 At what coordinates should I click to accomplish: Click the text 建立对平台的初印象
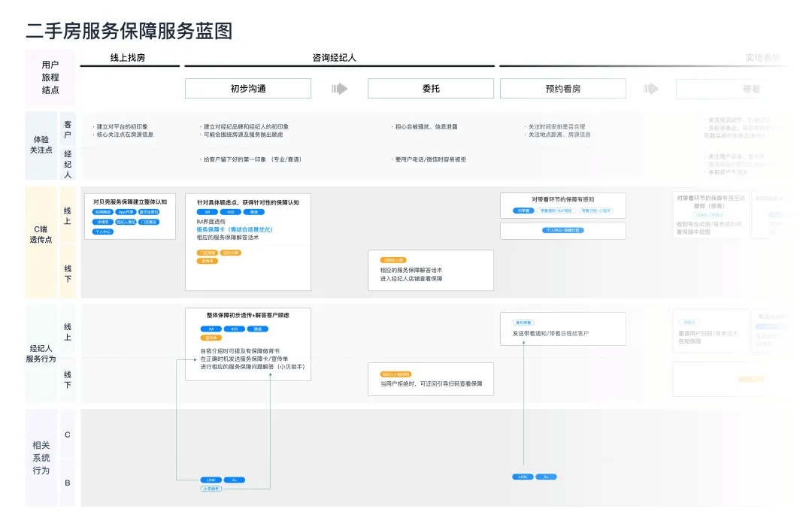(x=123, y=127)
